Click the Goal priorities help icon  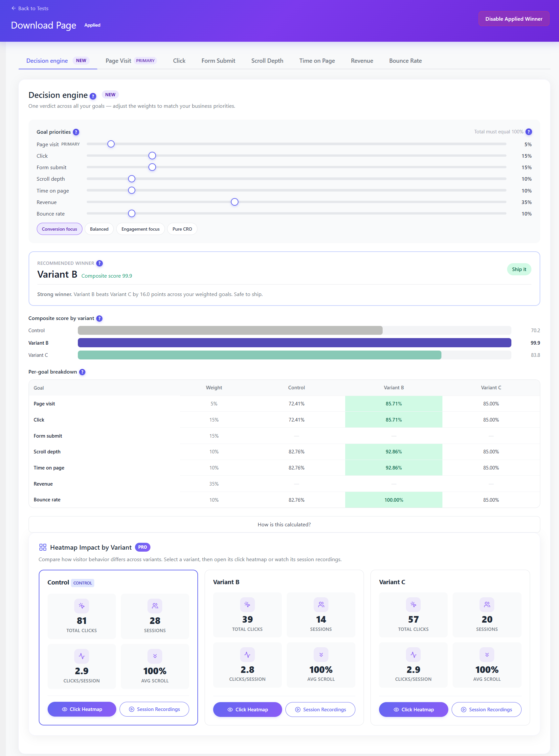coord(76,132)
